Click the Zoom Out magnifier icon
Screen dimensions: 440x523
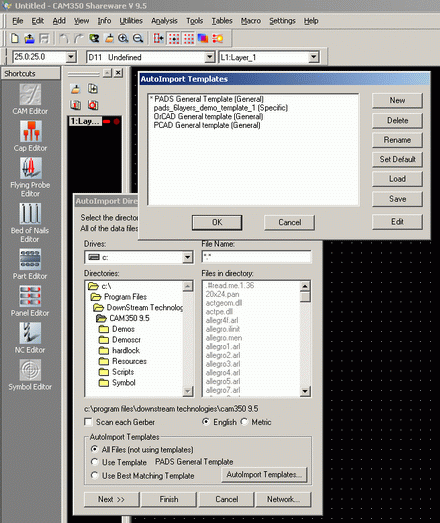point(138,38)
